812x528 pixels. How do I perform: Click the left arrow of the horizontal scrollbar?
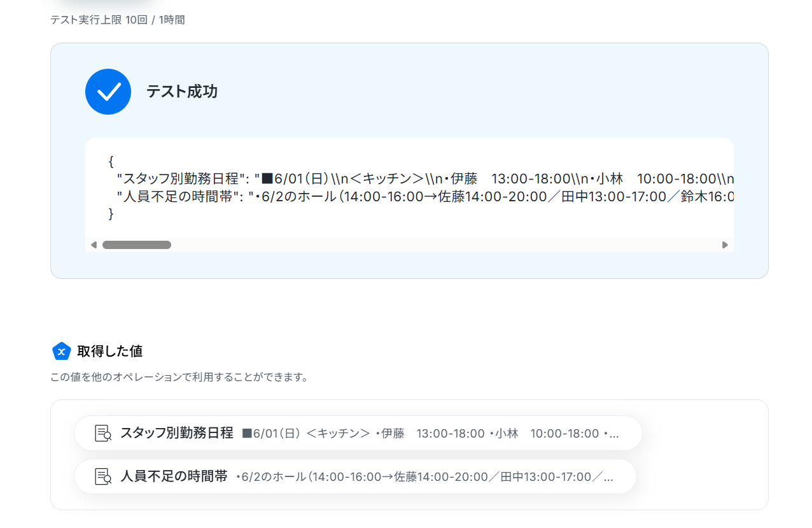tap(94, 245)
